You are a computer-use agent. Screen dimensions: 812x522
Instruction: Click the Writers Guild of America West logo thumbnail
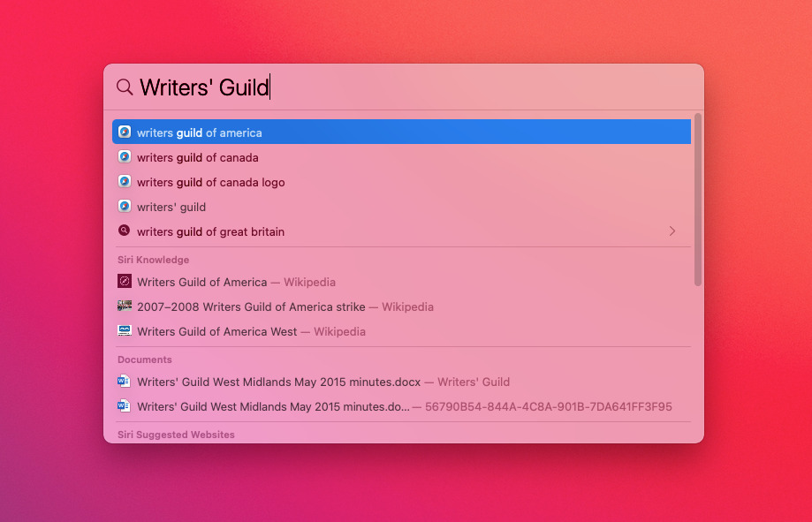click(x=125, y=330)
